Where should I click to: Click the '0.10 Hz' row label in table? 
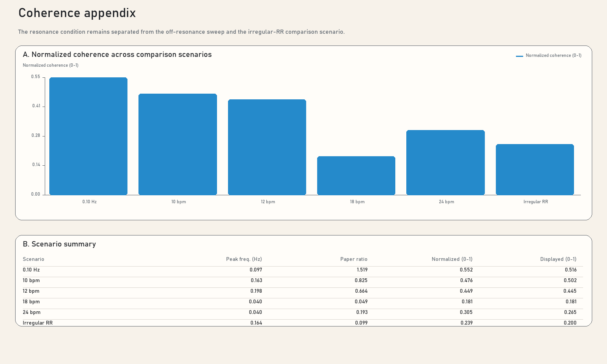click(x=31, y=270)
